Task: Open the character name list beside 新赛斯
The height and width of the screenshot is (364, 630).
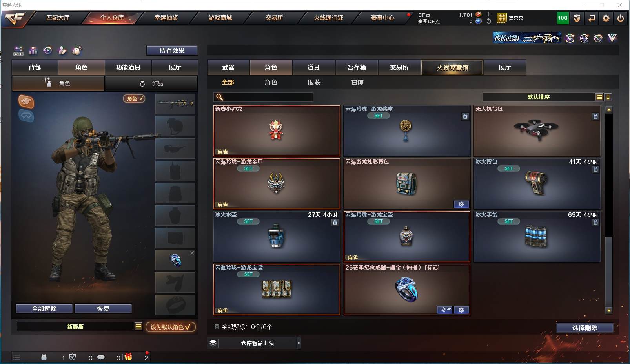Action: (138, 326)
